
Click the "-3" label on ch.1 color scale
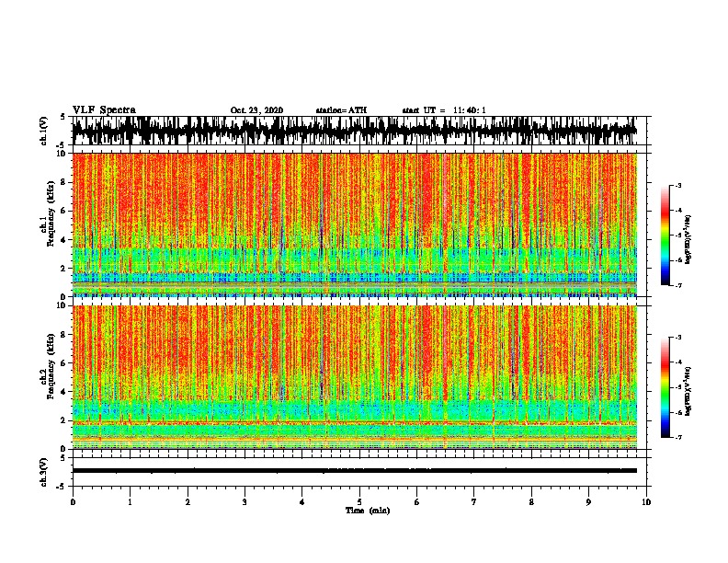(x=678, y=186)
